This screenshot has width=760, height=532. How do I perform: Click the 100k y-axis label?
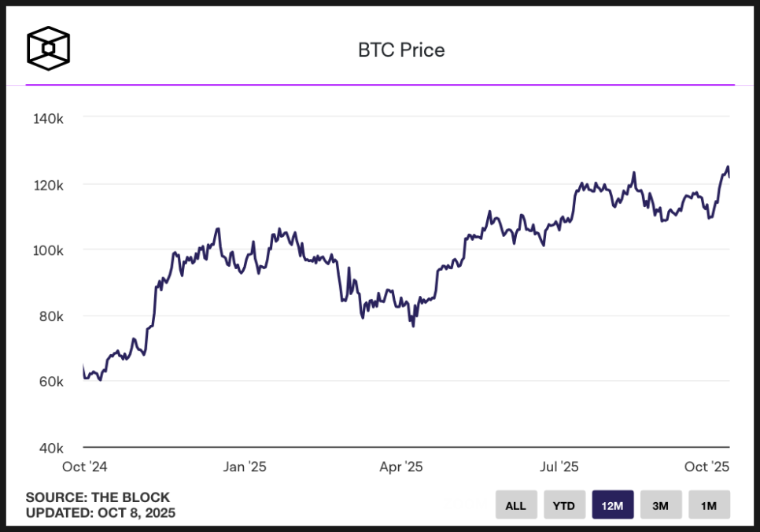click(x=48, y=250)
